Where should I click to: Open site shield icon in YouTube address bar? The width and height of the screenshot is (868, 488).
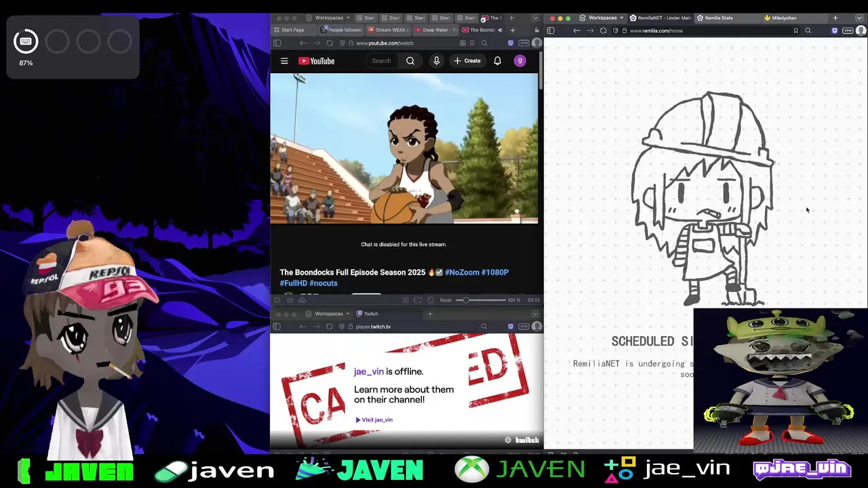342,43
